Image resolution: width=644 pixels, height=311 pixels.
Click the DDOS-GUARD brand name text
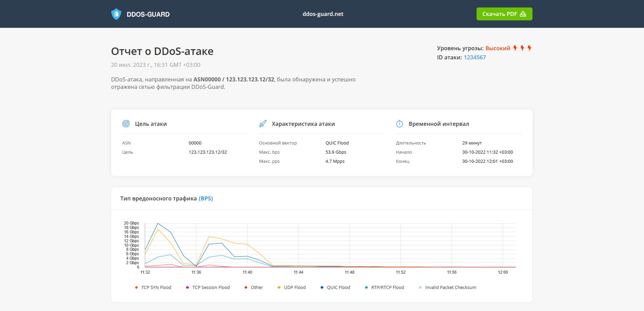point(148,14)
